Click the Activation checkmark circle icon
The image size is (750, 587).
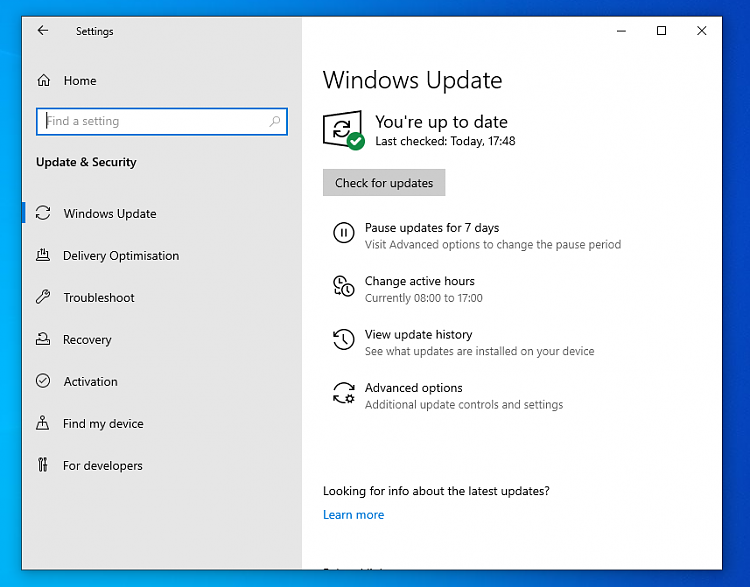pos(43,381)
